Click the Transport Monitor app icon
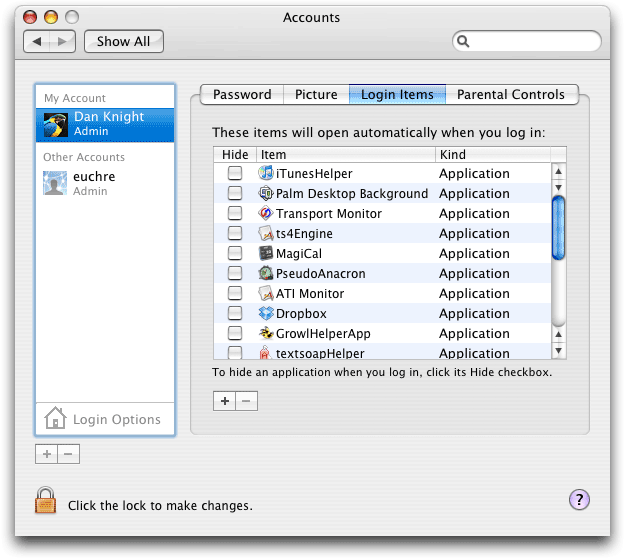Viewport: 624px width, 560px height. 265,213
